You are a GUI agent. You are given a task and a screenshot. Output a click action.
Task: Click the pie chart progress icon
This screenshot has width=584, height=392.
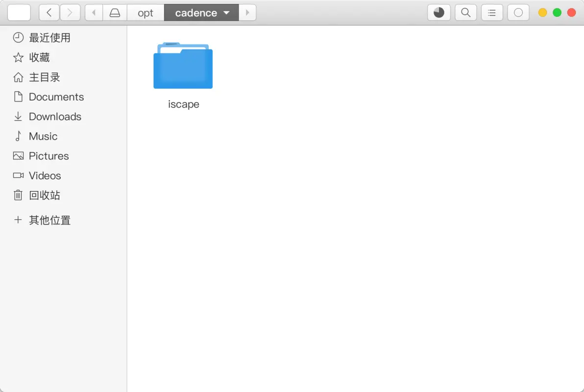[439, 13]
